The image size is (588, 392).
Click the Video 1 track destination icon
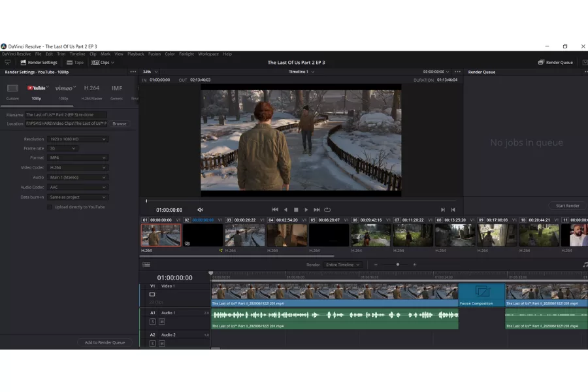pos(152,295)
